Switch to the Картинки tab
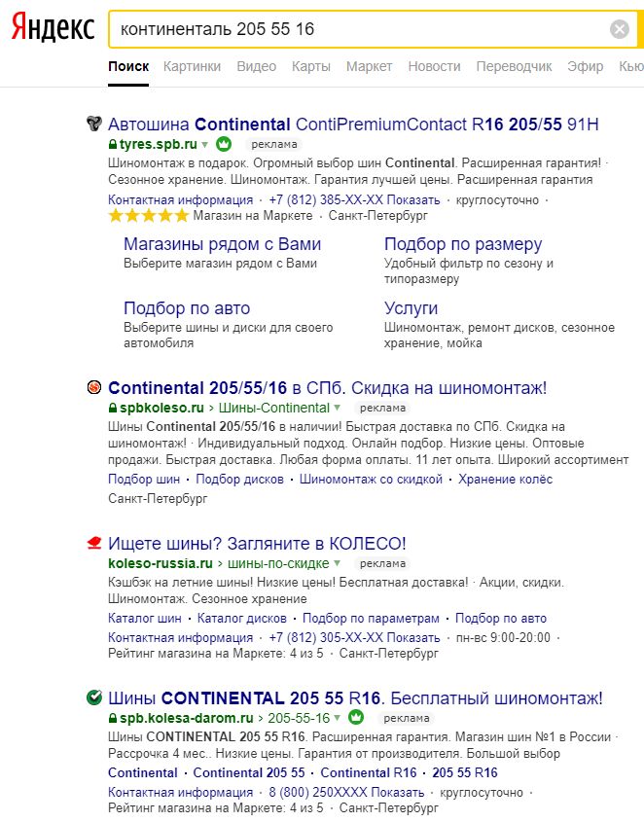The width and height of the screenshot is (644, 822). [192, 66]
